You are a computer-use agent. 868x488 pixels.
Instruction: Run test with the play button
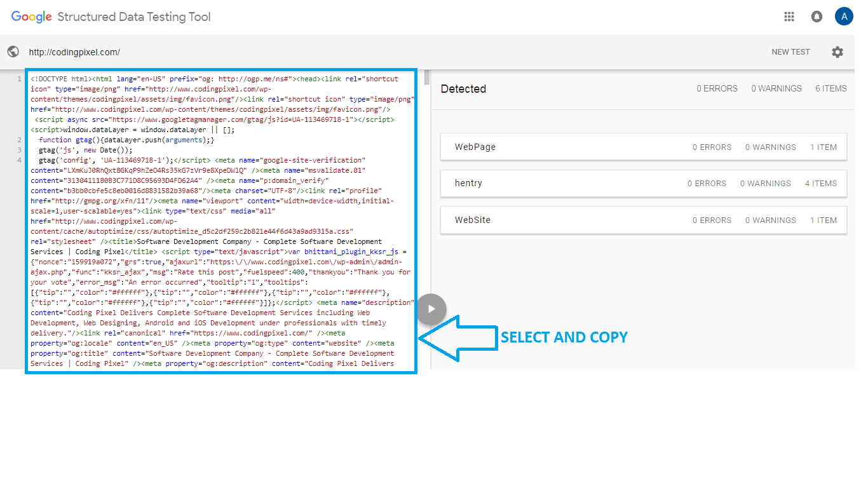tap(431, 309)
